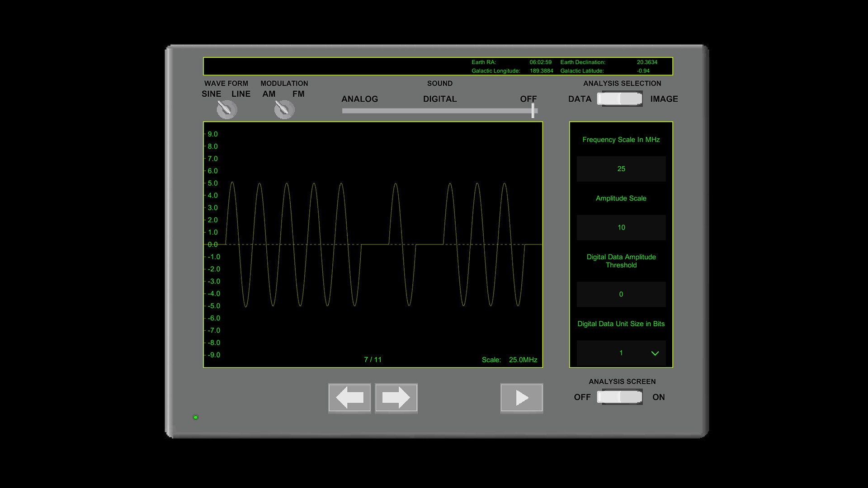The height and width of the screenshot is (488, 868).
Task: Turn the Analysis Screen switch ON
Action: pyautogui.click(x=633, y=397)
